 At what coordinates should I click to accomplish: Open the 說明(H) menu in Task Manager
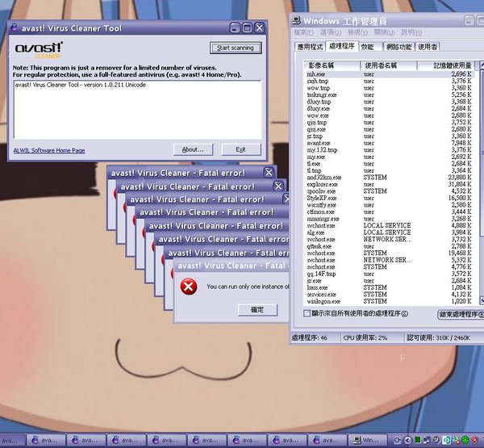pyautogui.click(x=411, y=32)
